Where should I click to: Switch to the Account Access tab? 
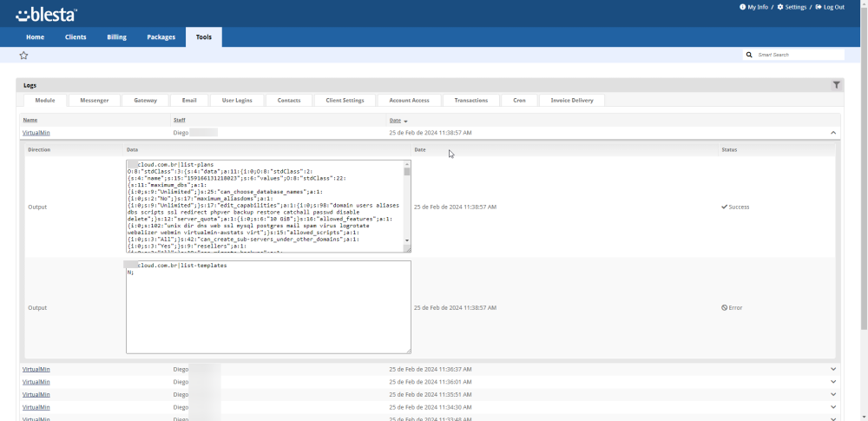409,101
